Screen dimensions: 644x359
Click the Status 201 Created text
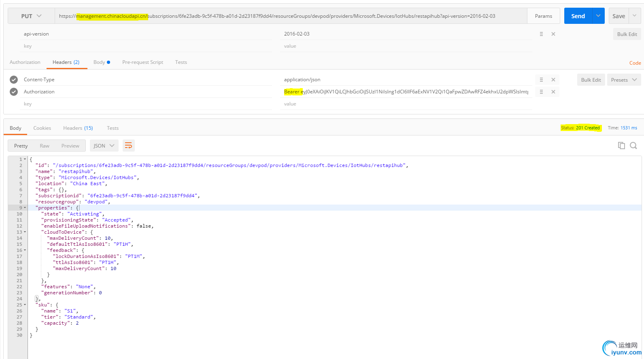click(x=580, y=128)
